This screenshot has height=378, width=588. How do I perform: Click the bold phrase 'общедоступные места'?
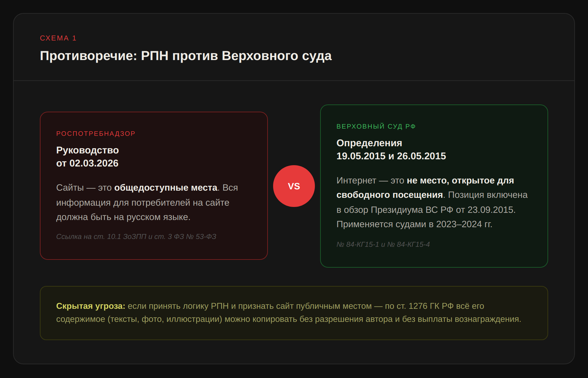coord(166,188)
